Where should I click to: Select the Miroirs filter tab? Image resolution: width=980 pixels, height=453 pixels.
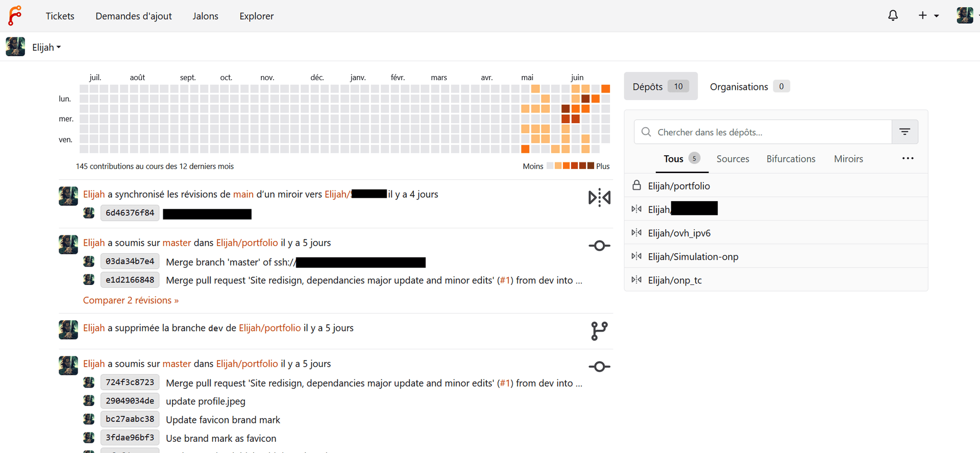(848, 159)
